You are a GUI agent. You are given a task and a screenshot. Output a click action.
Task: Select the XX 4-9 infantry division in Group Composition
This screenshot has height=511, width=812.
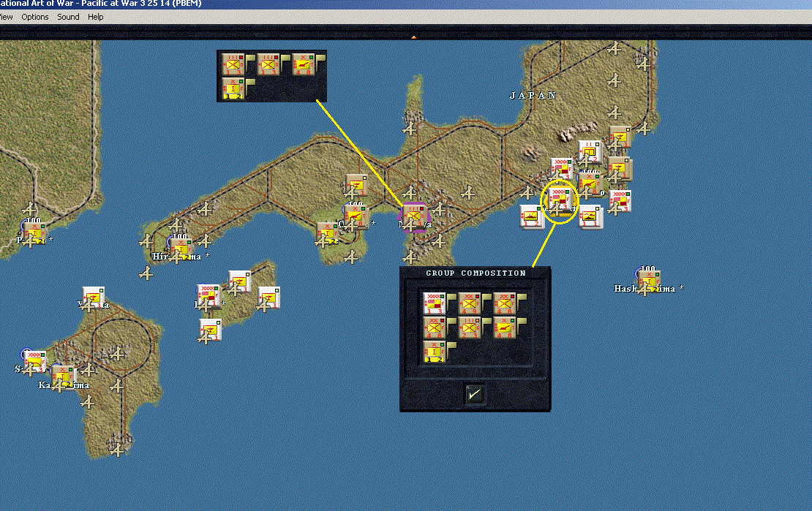pos(469,303)
